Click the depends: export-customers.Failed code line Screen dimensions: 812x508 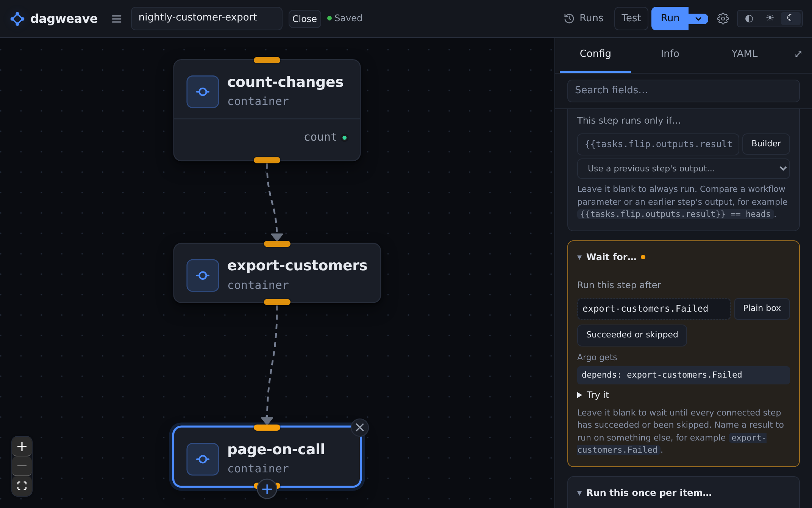click(x=683, y=375)
